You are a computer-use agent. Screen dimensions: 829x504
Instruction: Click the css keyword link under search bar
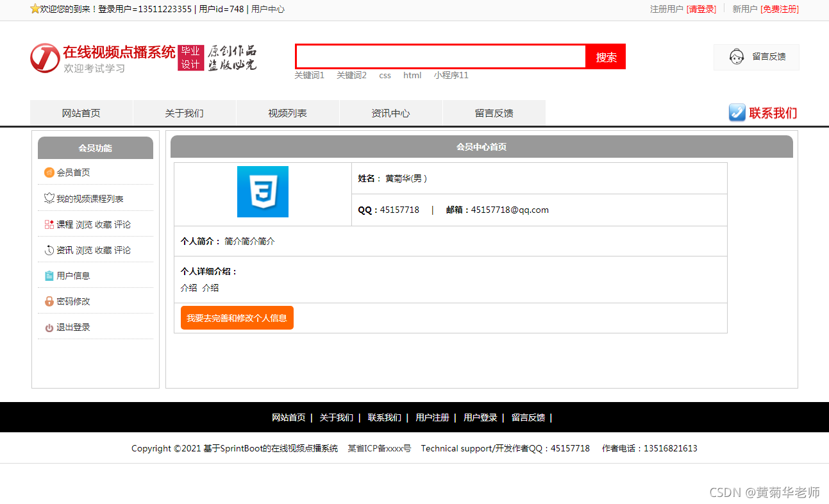point(385,75)
